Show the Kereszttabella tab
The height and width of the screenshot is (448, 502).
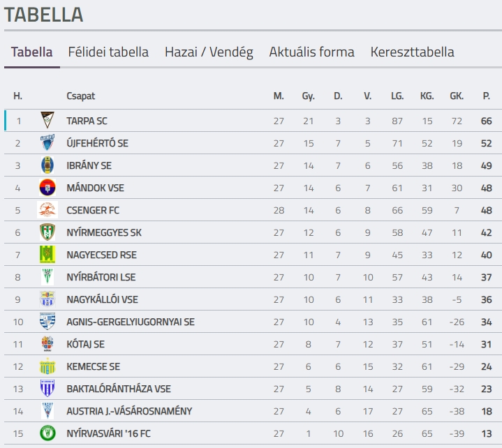click(413, 52)
